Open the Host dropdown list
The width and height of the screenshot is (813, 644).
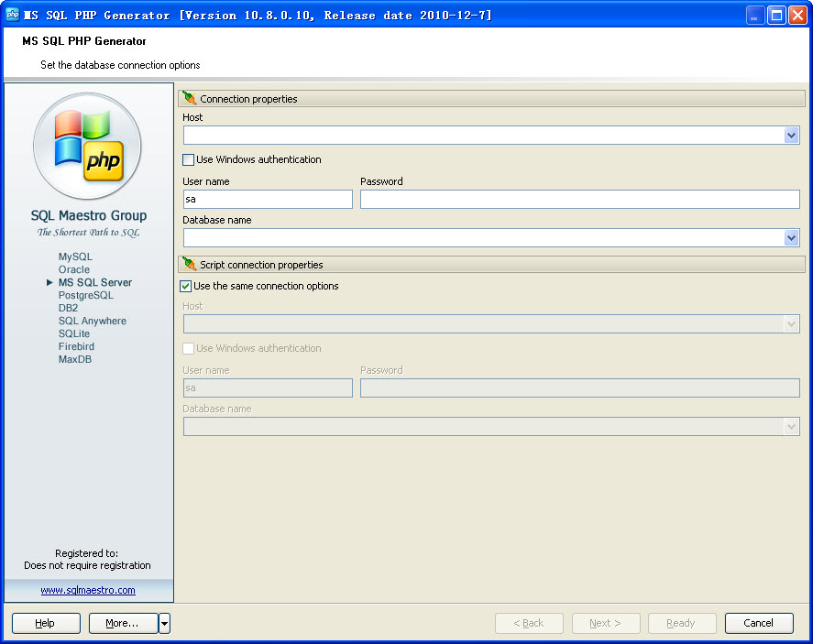(x=792, y=136)
